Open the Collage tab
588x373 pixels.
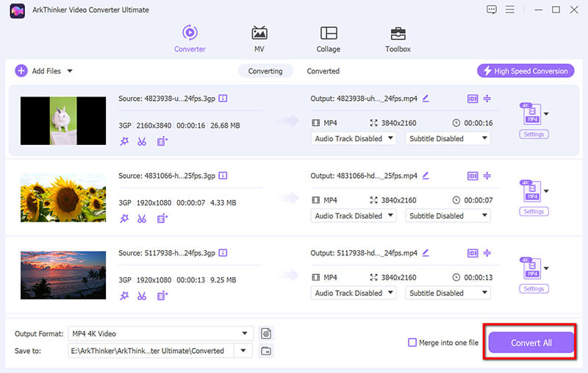(328, 39)
